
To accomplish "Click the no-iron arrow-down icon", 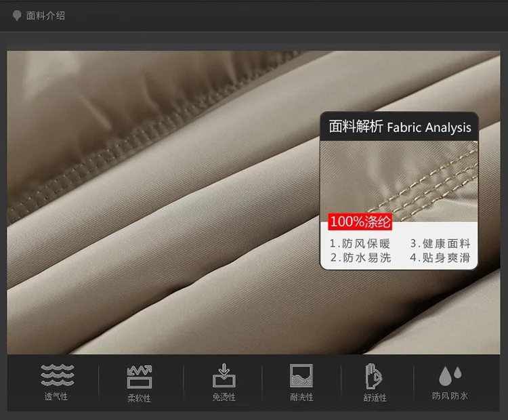I will [224, 375].
